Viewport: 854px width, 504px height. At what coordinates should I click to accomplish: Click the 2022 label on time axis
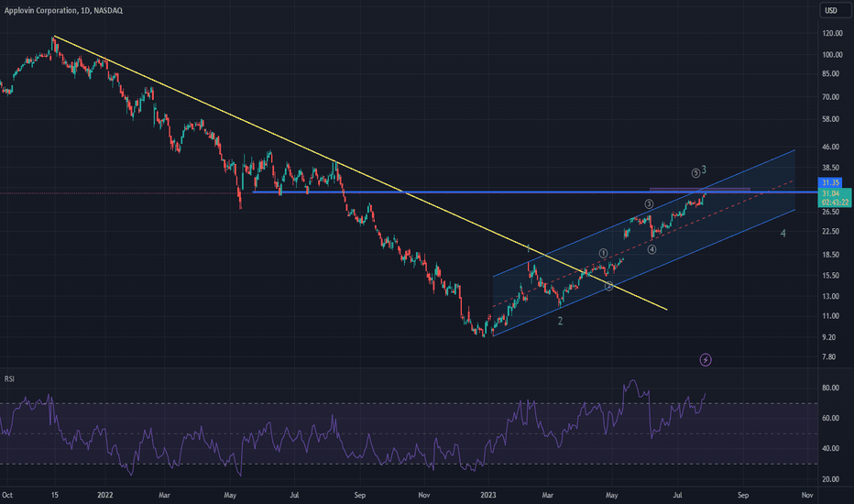coord(105,495)
